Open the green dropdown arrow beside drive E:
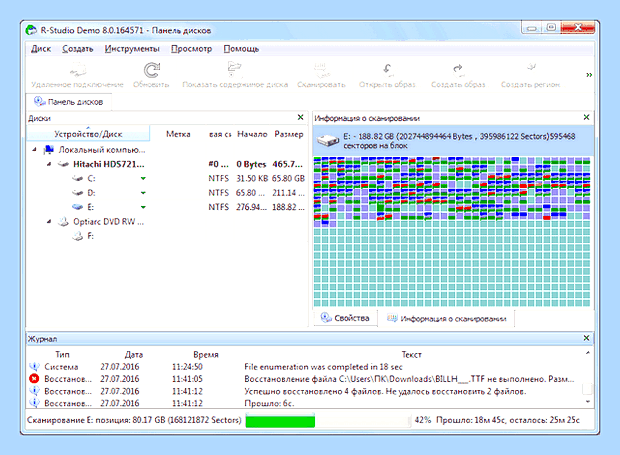Viewport: 620px width, 455px height. pos(143,207)
